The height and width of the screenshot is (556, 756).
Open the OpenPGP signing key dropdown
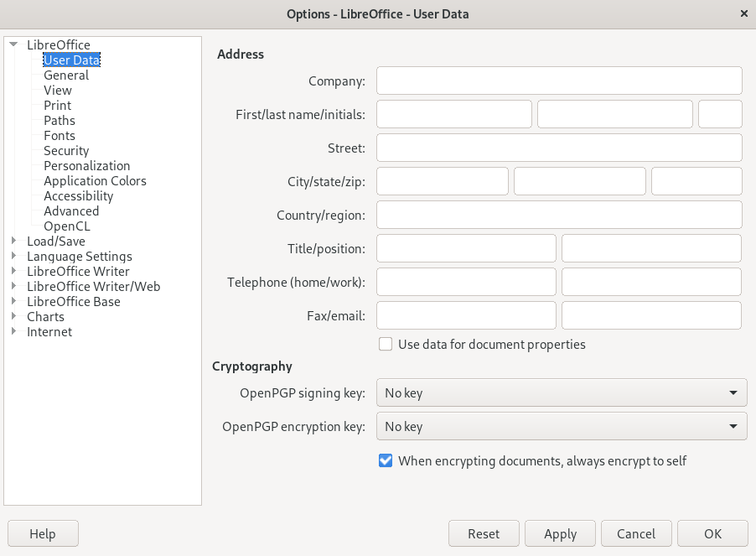point(561,392)
